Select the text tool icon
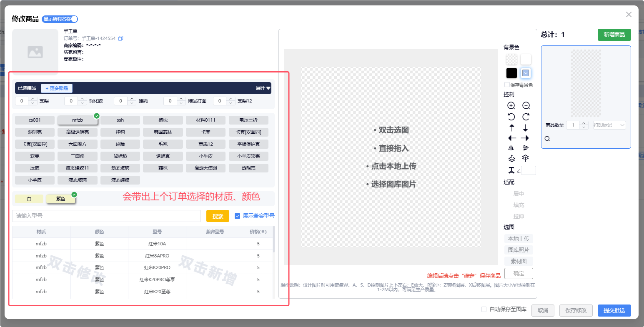The height and width of the screenshot is (327, 644). click(511, 170)
